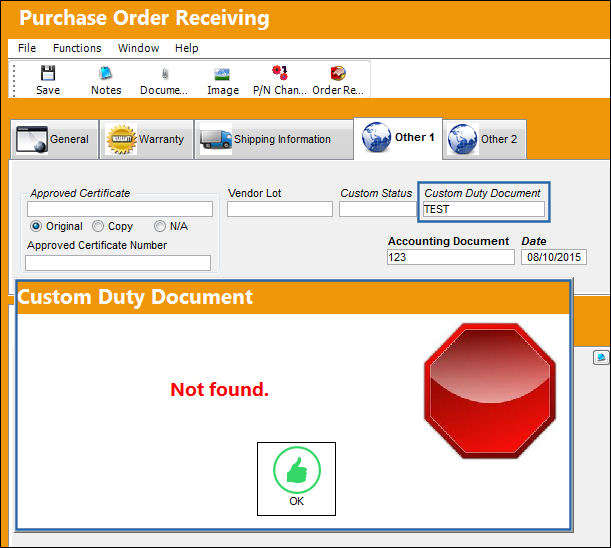Switch to the Warranty tab
The width and height of the screenshot is (611, 548).
pos(147,140)
